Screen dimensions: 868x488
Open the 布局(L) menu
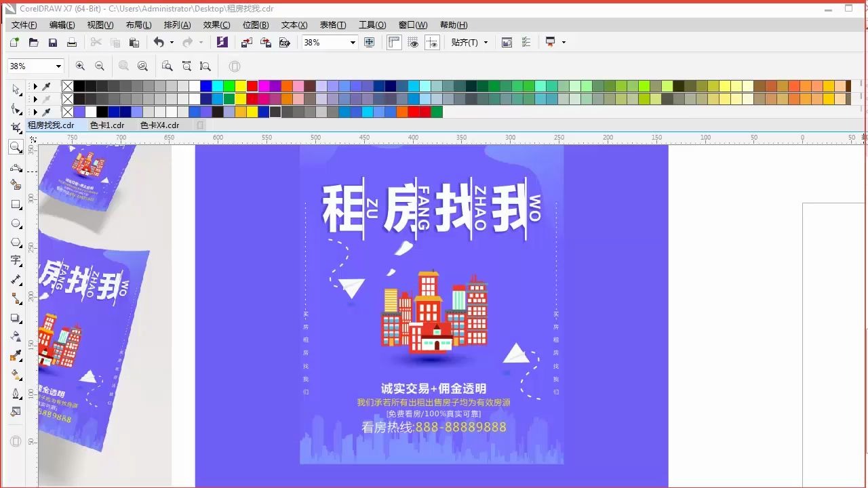point(138,25)
